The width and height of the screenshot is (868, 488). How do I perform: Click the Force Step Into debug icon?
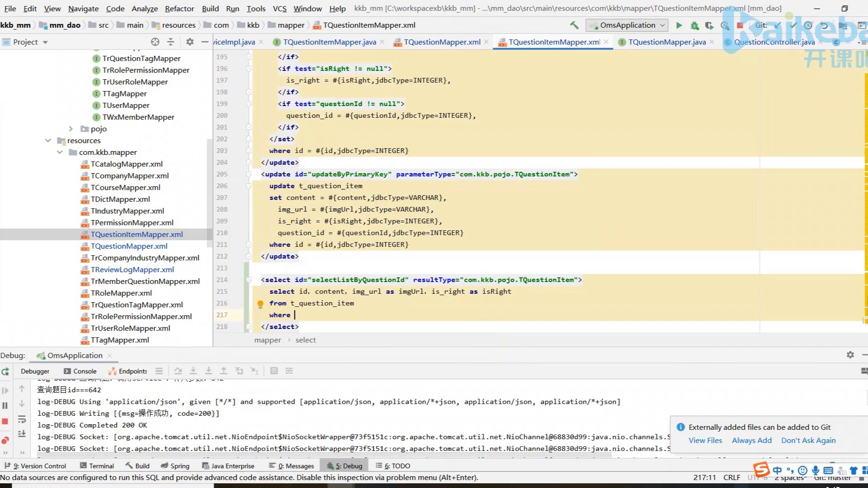click(209, 371)
